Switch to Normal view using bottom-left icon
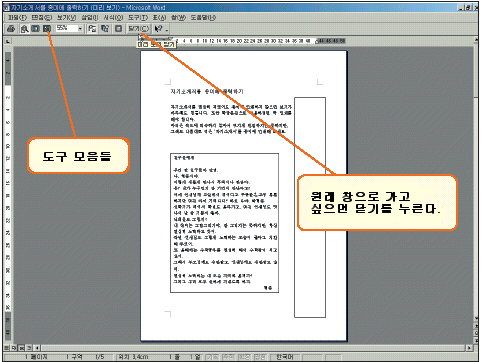The width and height of the screenshot is (482, 362). click(7, 348)
